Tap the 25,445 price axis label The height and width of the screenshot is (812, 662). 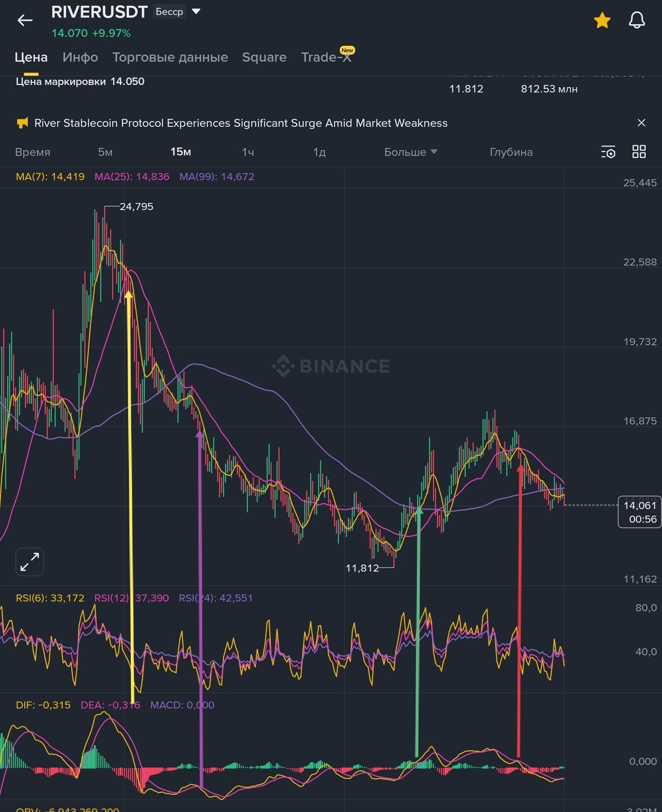(640, 183)
